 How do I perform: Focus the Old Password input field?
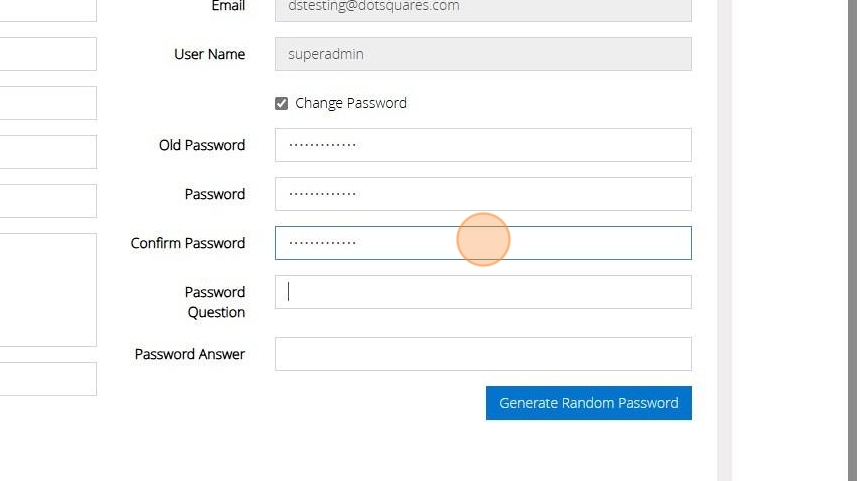pyautogui.click(x=483, y=145)
